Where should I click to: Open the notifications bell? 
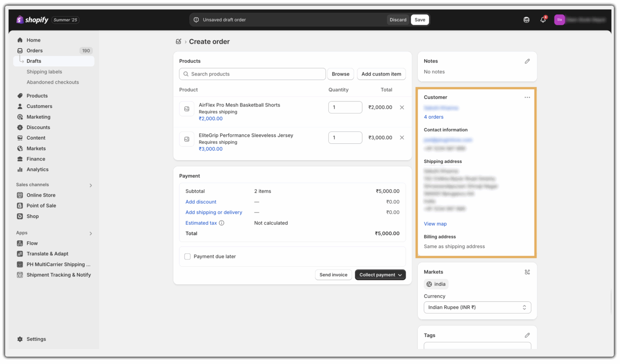click(x=543, y=20)
